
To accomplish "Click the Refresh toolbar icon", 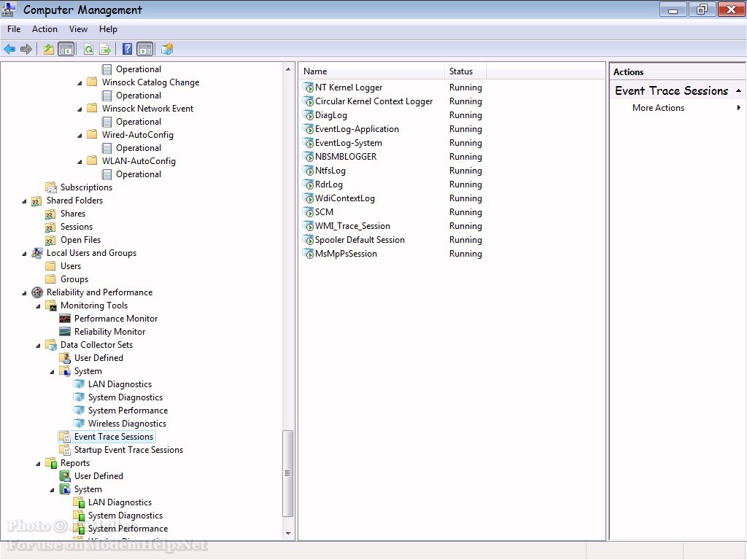I will [88, 49].
